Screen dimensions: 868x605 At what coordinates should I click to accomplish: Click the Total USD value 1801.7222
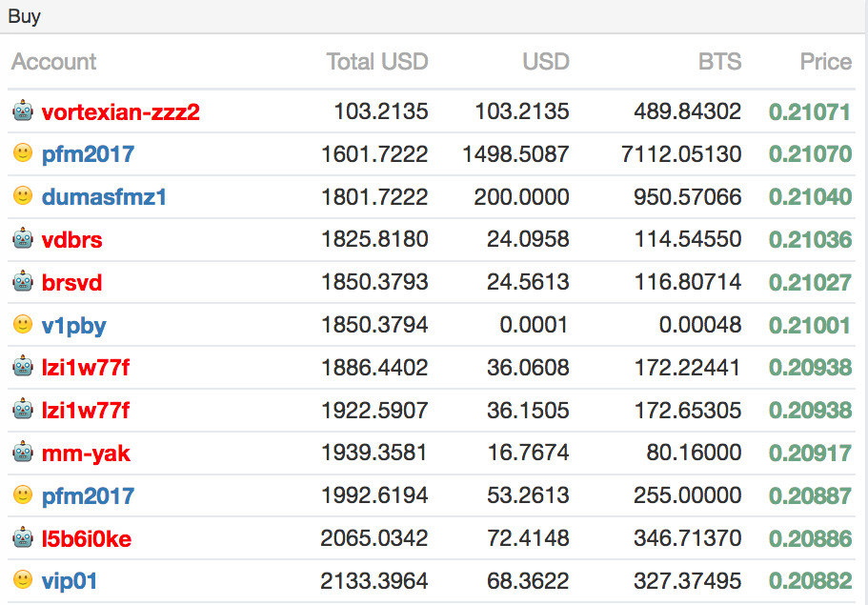[374, 197]
